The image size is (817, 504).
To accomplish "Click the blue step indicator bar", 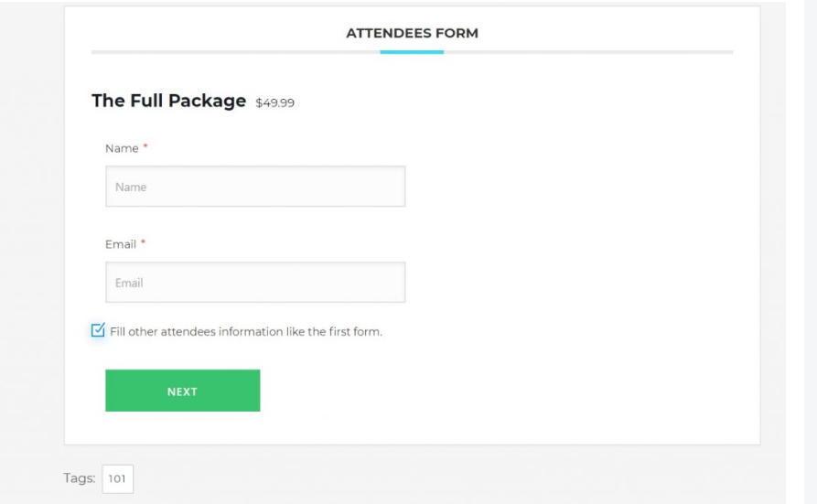I will coord(412,52).
